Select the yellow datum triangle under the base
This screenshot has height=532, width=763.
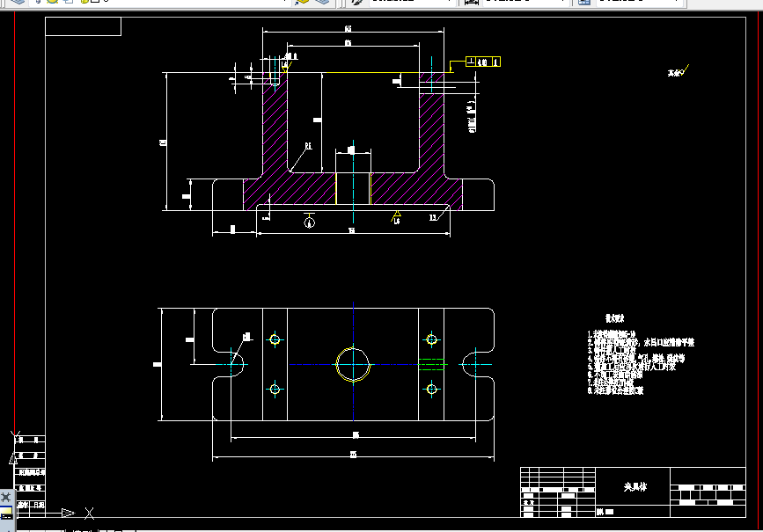coord(397,214)
